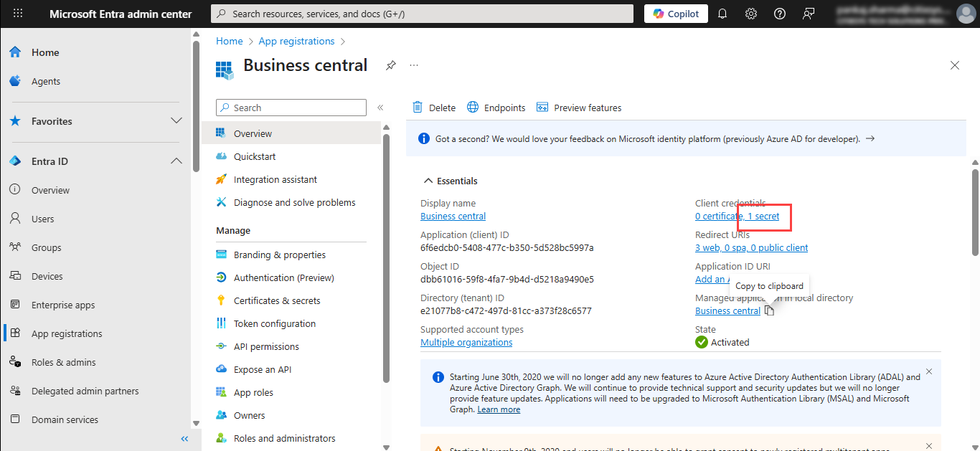Open the Endpoints toolbar item

[x=496, y=108]
